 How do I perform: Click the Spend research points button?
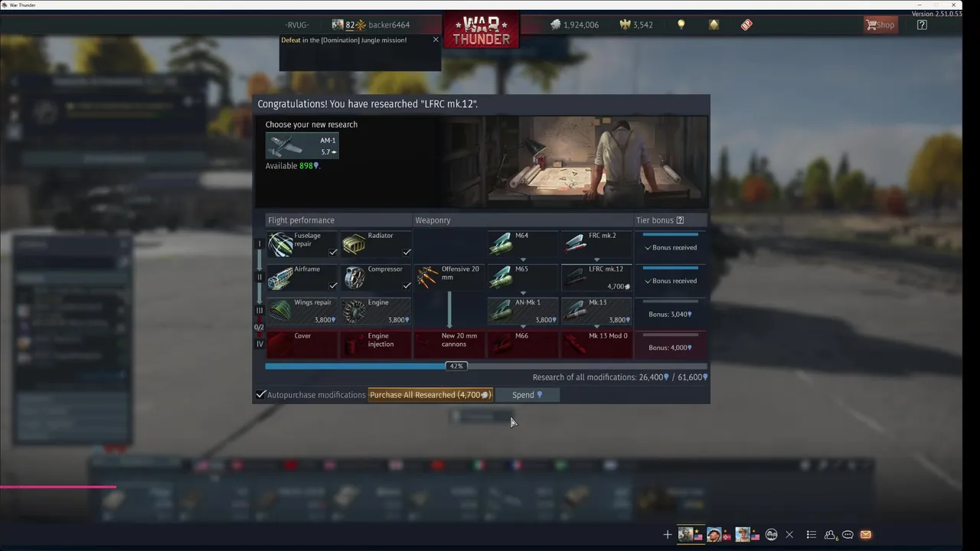coord(527,395)
